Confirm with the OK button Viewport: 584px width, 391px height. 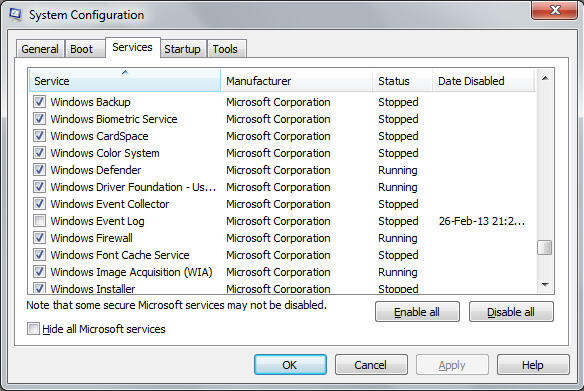290,365
